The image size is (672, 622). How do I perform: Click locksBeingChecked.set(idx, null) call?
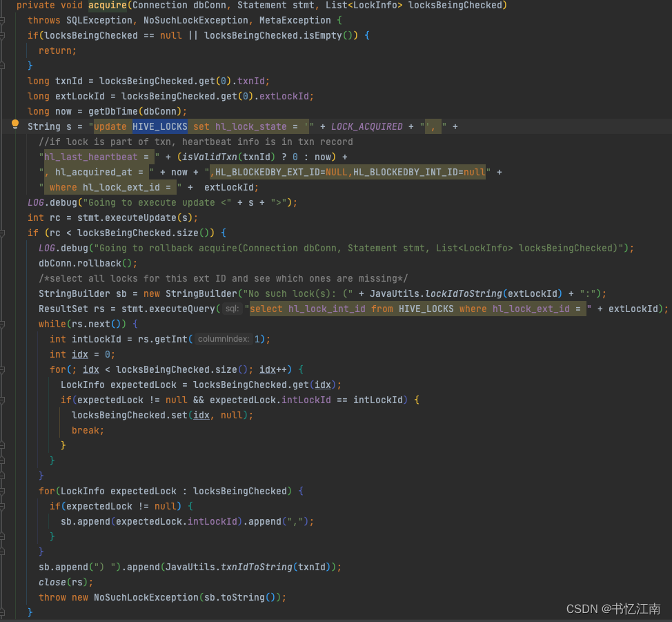160,415
